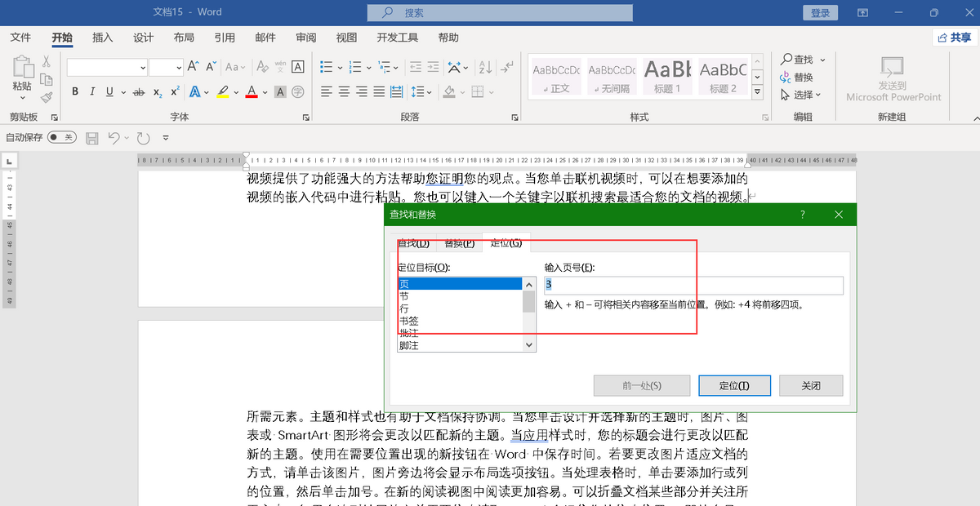The image size is (980, 506).
Task: Open the font dialog launcher
Action: point(305,118)
